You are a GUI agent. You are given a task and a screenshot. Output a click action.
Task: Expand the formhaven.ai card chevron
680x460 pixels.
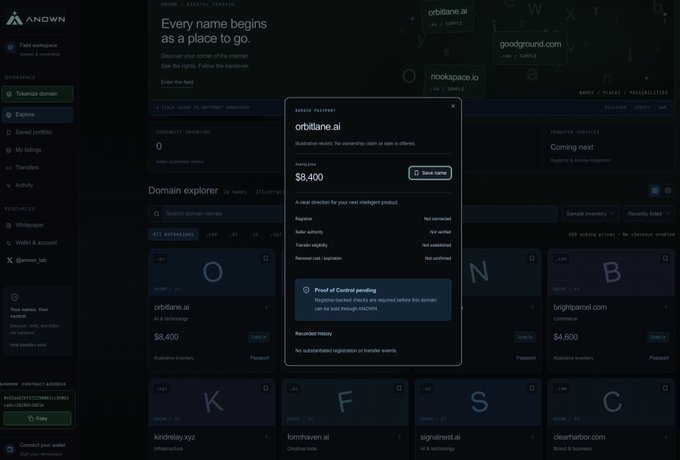point(399,437)
